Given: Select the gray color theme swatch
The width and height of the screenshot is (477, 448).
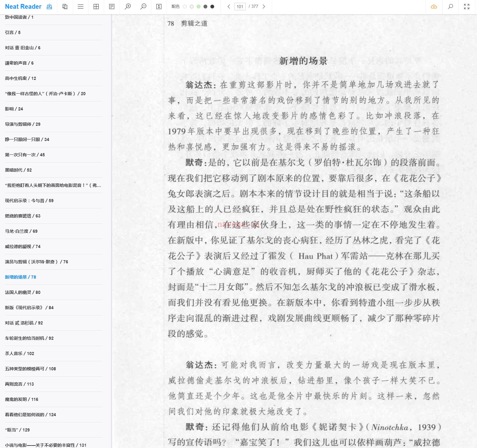Looking at the screenshot, I should point(205,7).
